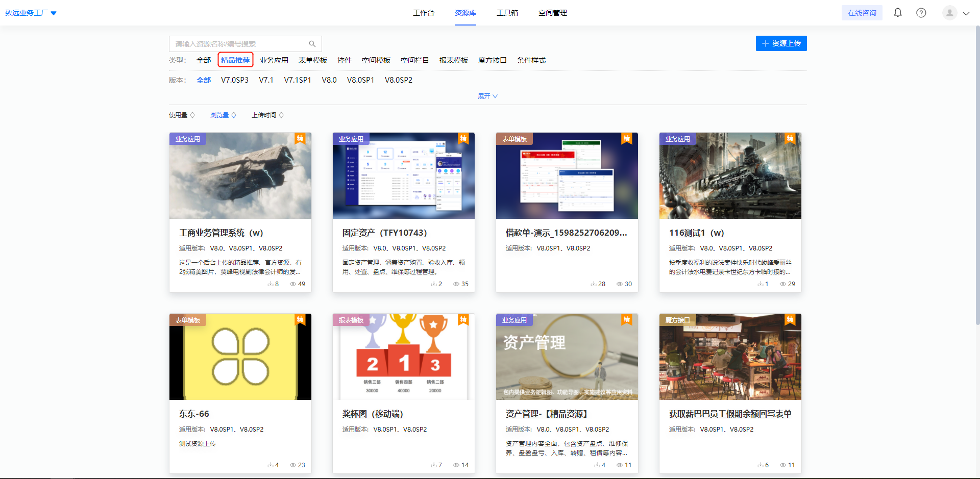Select type filter 条件样式
Image resolution: width=980 pixels, height=479 pixels.
click(x=531, y=60)
